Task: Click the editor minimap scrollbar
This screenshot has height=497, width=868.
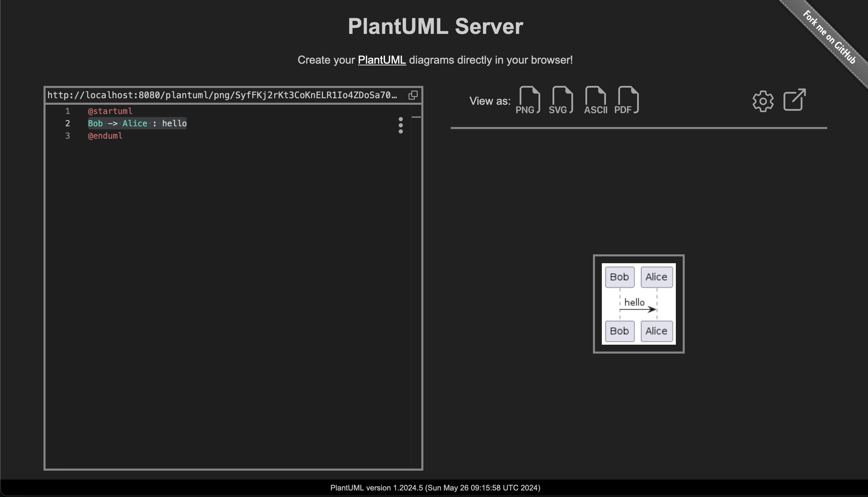Action: point(416,286)
